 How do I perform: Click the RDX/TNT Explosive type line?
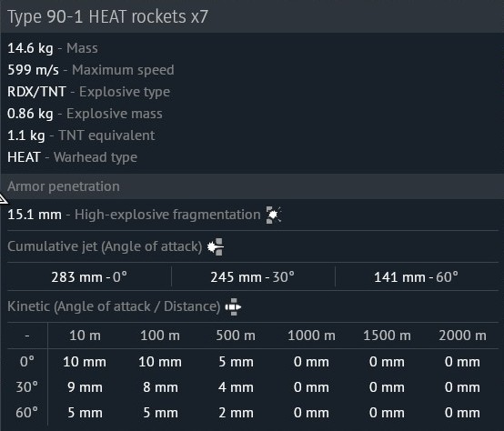[89, 92]
